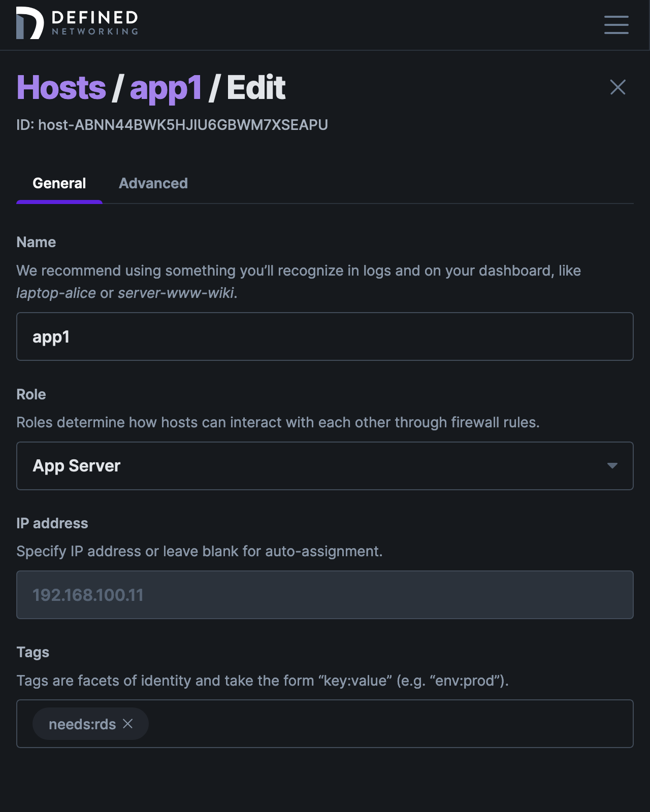Click the IP address field showing 192.168.100.11
Image resolution: width=650 pixels, height=812 pixels.
(x=325, y=595)
